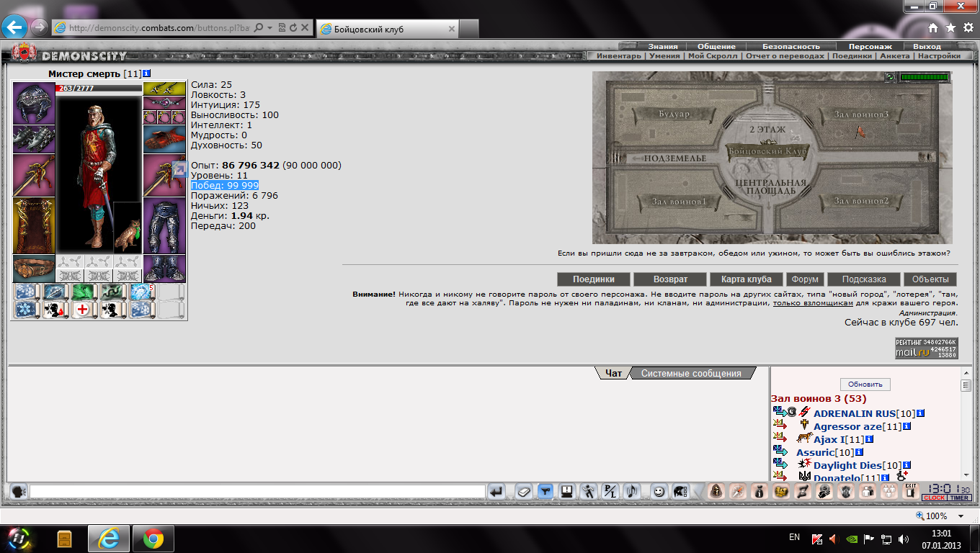Click the только взломщикам link
The image size is (980, 553).
813,303
